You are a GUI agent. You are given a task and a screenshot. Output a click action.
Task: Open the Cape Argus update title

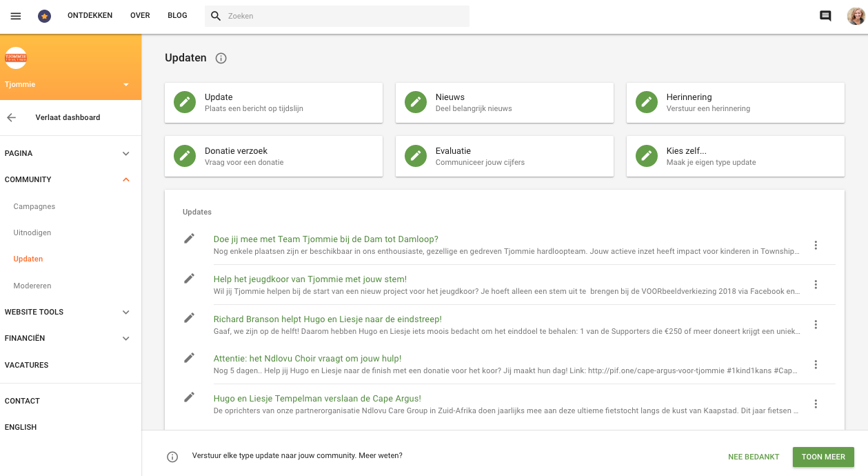click(x=317, y=399)
